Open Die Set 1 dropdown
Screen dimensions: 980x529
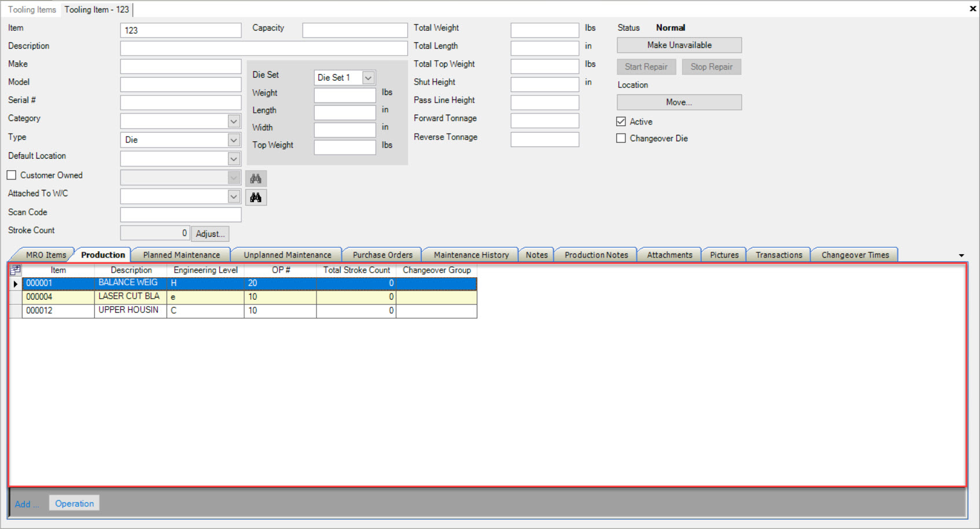(x=368, y=78)
